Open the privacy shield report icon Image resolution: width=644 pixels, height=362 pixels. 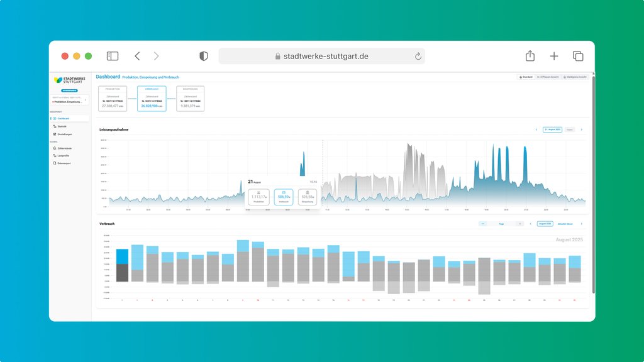coord(204,56)
